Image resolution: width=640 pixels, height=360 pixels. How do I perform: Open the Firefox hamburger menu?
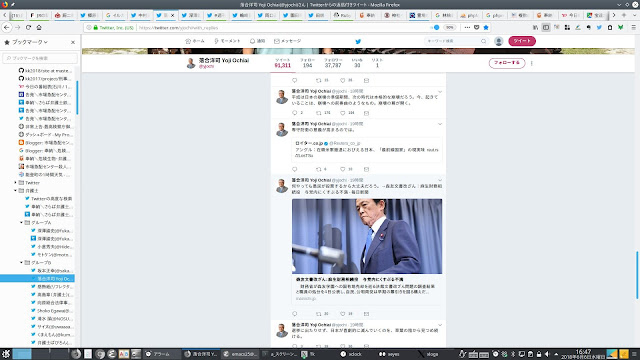tap(633, 27)
